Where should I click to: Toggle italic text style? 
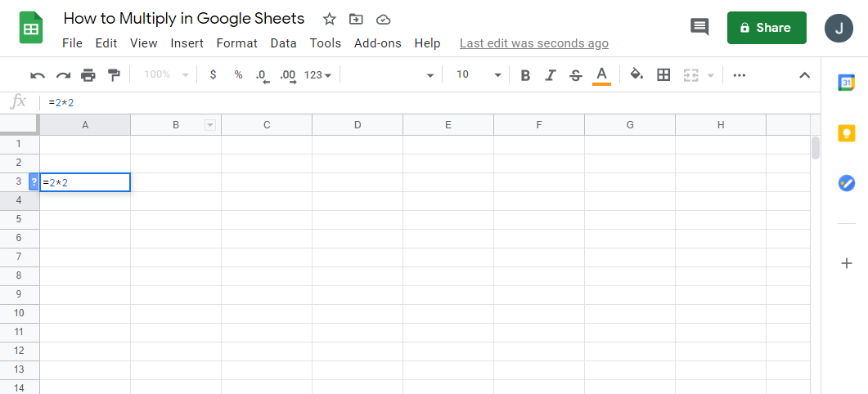[x=551, y=75]
